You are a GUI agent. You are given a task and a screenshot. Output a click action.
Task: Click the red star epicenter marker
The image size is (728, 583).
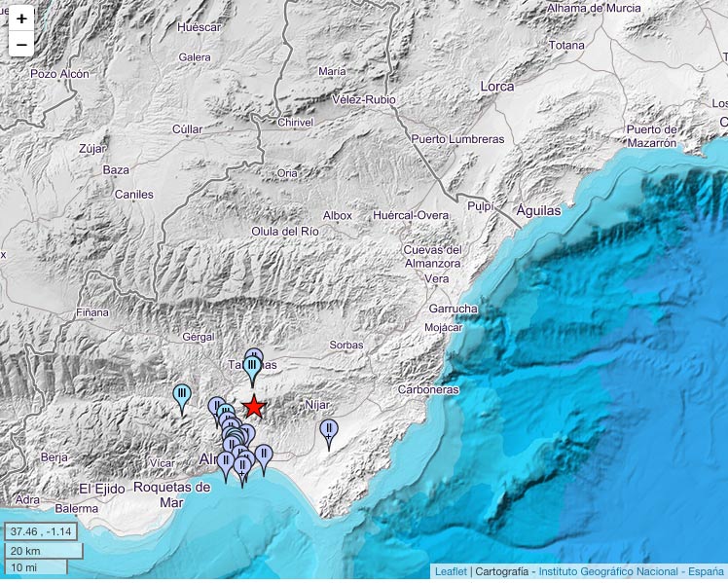[x=254, y=406]
